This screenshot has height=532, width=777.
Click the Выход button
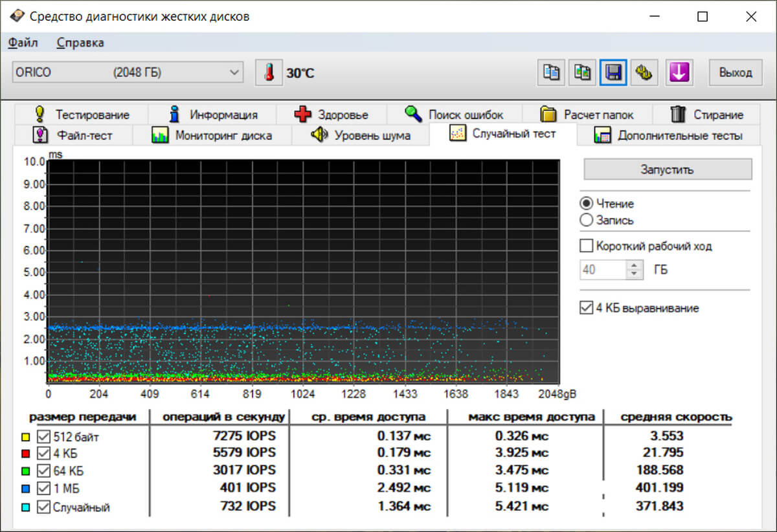click(736, 72)
